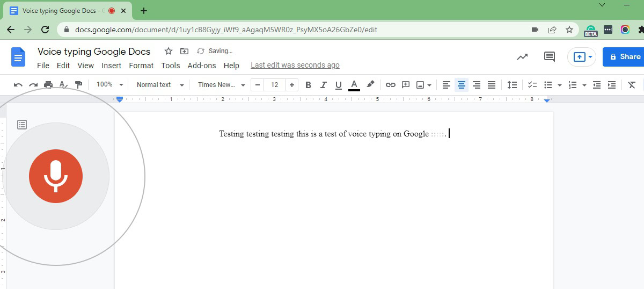Expand the Normal text style dropdown

pyautogui.click(x=159, y=85)
